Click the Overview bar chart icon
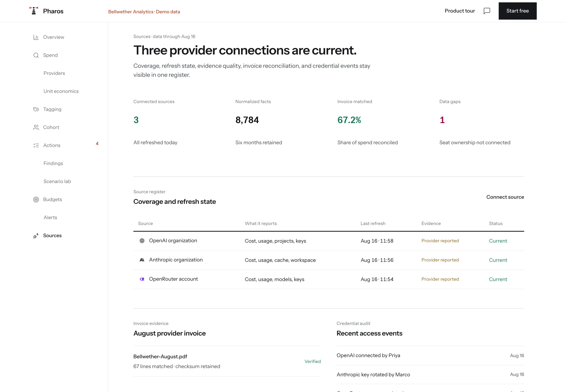The height and width of the screenshot is (392, 565). [36, 37]
